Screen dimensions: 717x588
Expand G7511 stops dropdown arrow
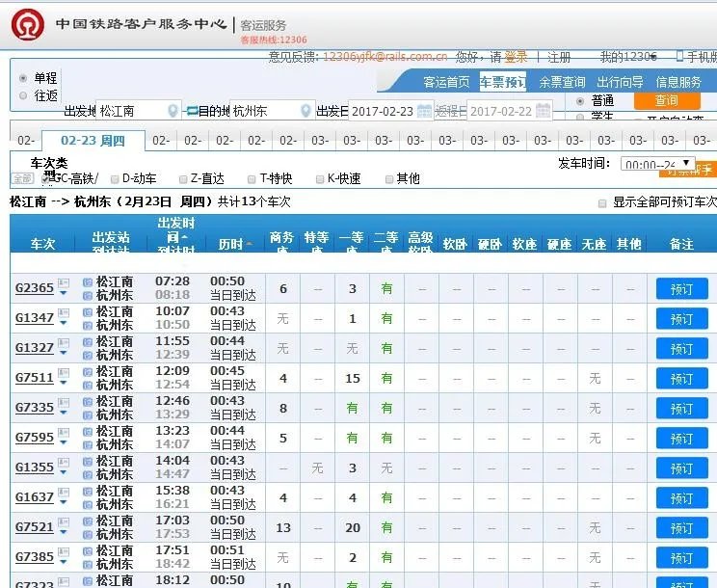64,383
